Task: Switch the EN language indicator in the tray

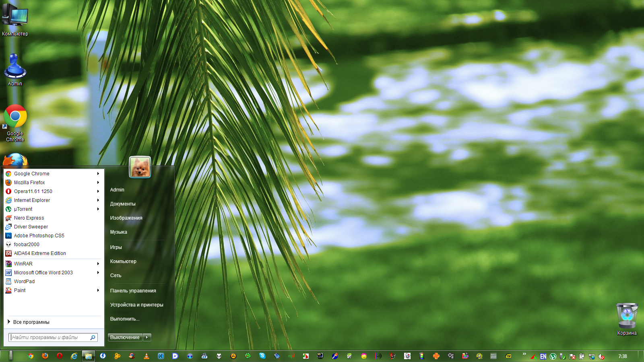Action: 543,356
